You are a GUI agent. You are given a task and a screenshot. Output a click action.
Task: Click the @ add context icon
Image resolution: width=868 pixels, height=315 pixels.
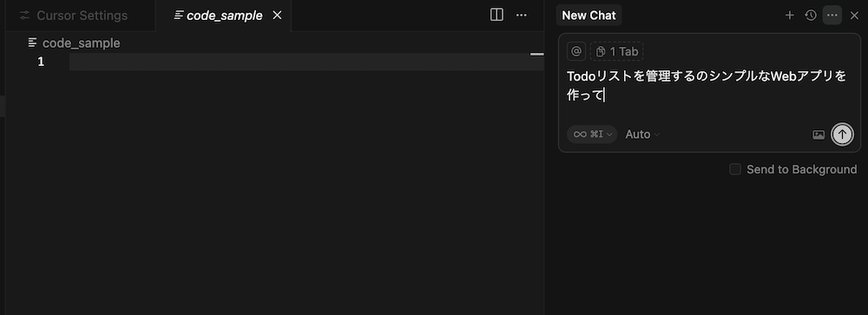pyautogui.click(x=576, y=51)
